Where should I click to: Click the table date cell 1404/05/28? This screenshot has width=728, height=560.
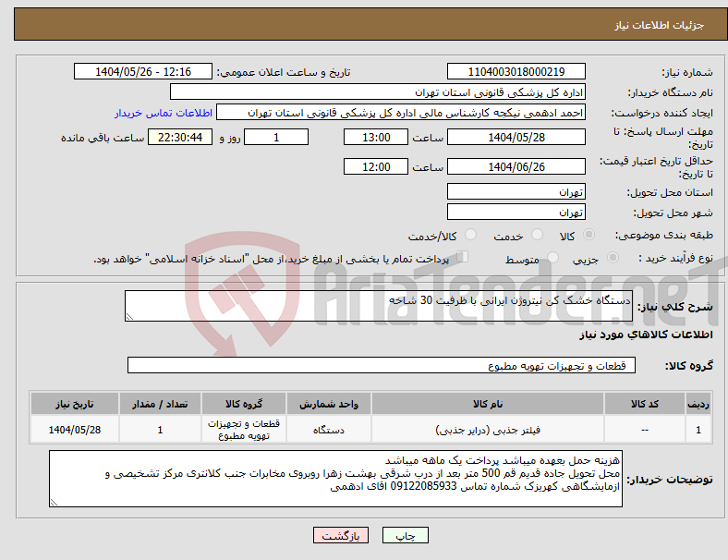pyautogui.click(x=75, y=430)
